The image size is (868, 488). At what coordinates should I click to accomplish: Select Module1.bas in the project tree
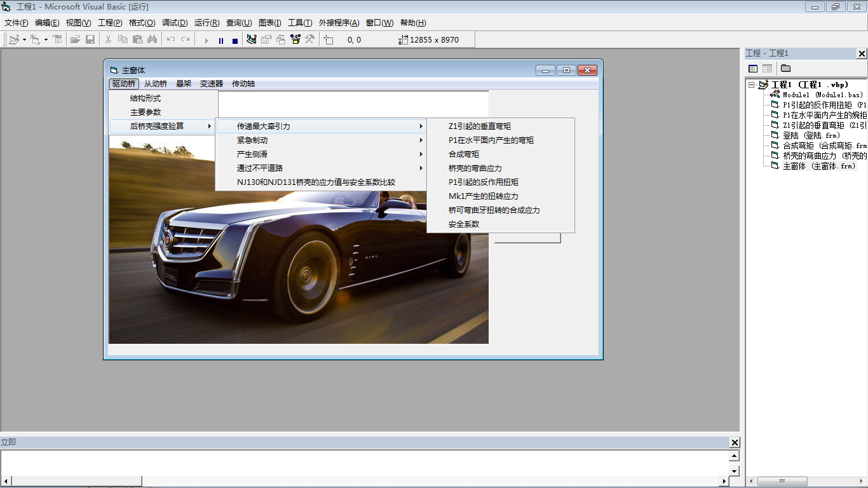pos(822,95)
